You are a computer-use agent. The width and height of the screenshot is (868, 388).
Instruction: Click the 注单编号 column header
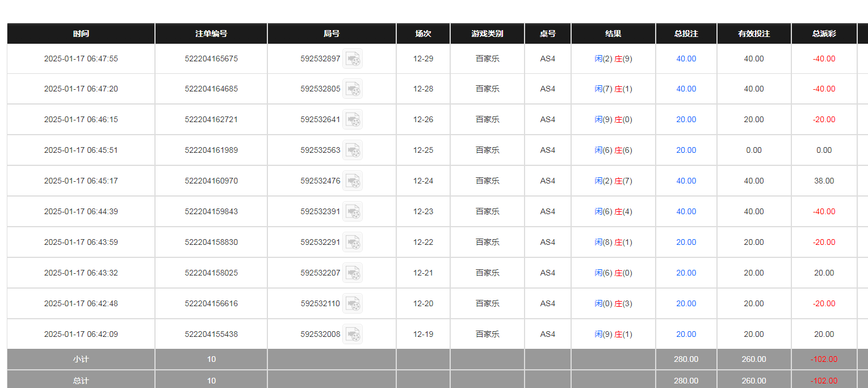click(x=211, y=34)
